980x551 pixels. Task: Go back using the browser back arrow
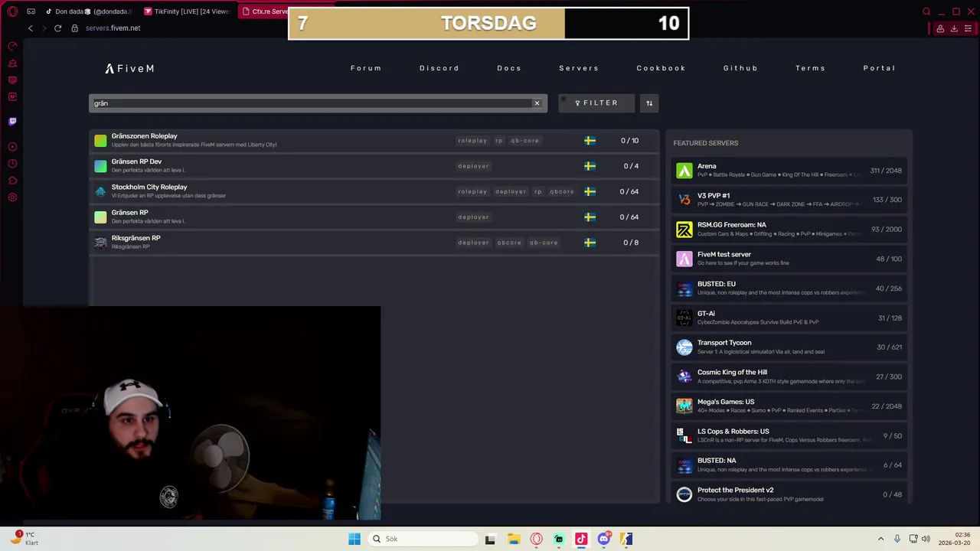pos(31,28)
